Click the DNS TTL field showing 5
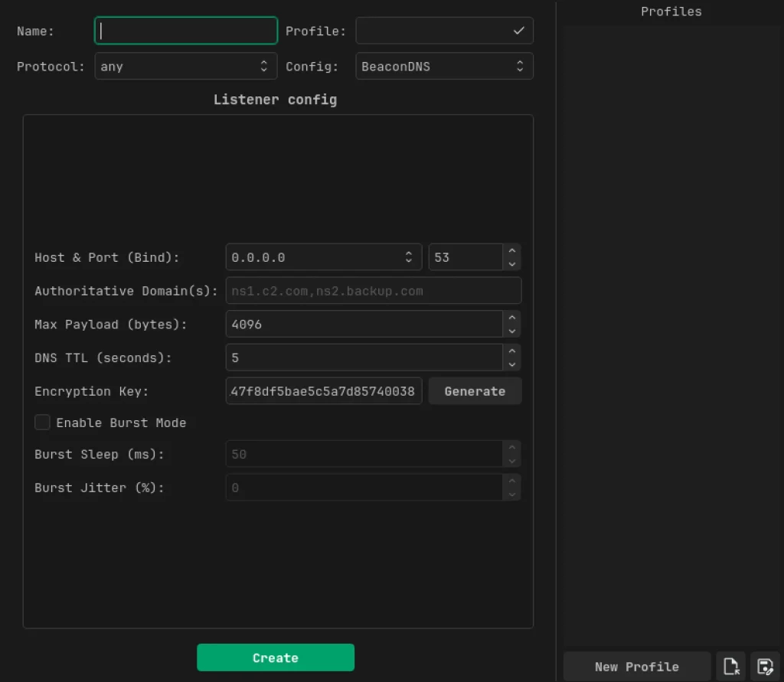This screenshot has height=682, width=784. pyautogui.click(x=364, y=357)
